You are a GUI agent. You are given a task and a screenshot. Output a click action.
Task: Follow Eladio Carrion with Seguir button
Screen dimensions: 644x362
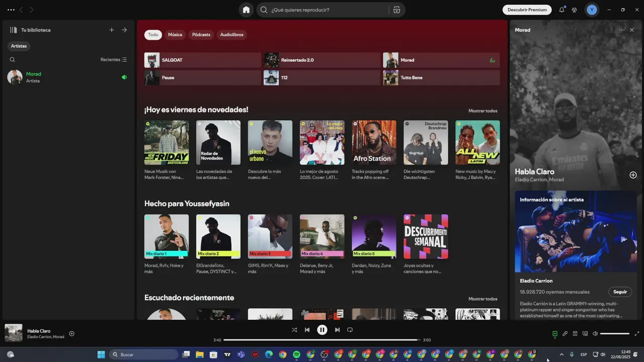(620, 292)
